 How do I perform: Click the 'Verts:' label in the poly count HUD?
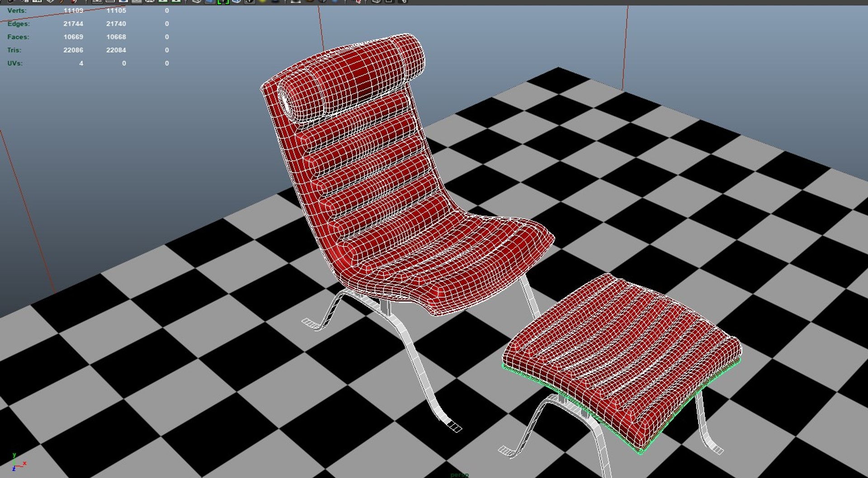(x=17, y=10)
